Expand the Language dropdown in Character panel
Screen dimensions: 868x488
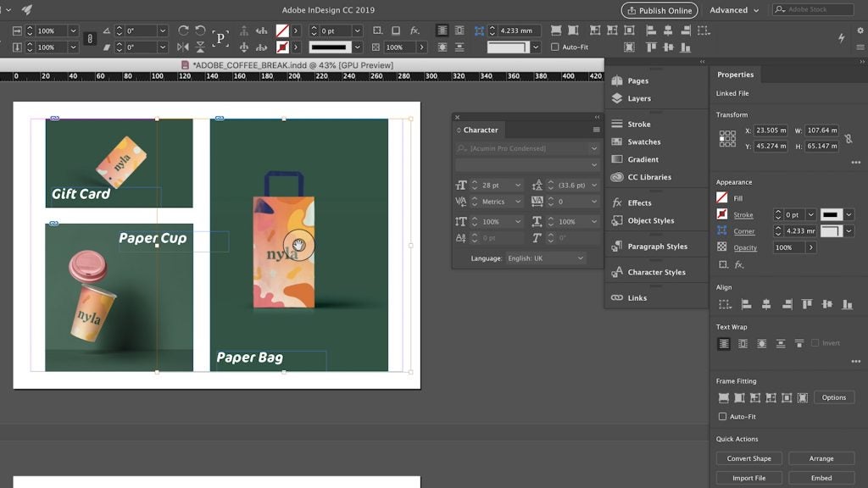coord(581,258)
